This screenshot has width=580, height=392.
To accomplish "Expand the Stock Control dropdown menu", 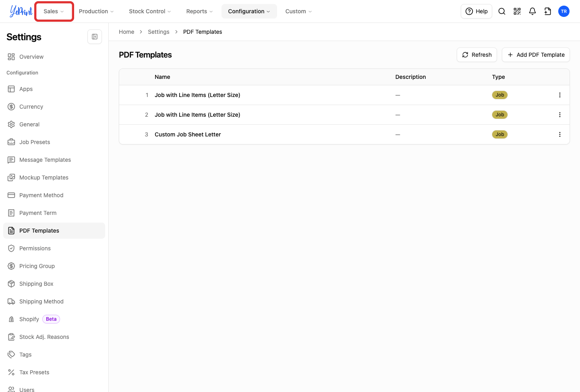I will (150, 11).
